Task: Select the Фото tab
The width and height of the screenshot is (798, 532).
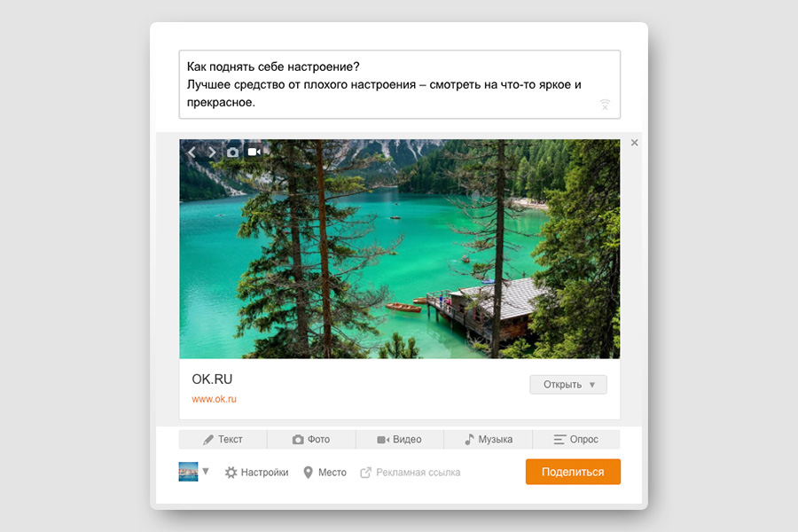Action: click(x=311, y=440)
